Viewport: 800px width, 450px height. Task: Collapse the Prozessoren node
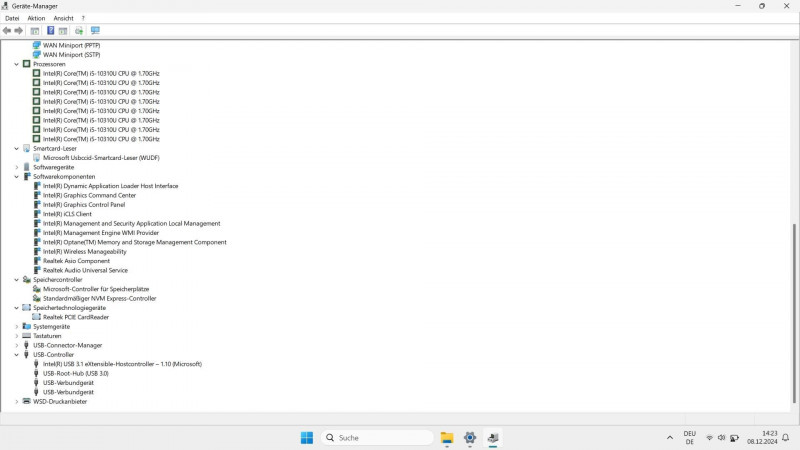click(x=16, y=64)
